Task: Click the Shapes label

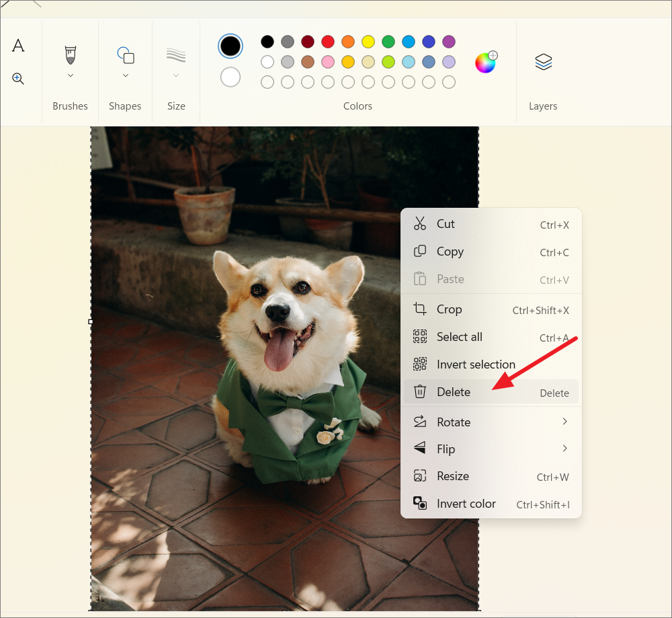Action: (x=125, y=106)
